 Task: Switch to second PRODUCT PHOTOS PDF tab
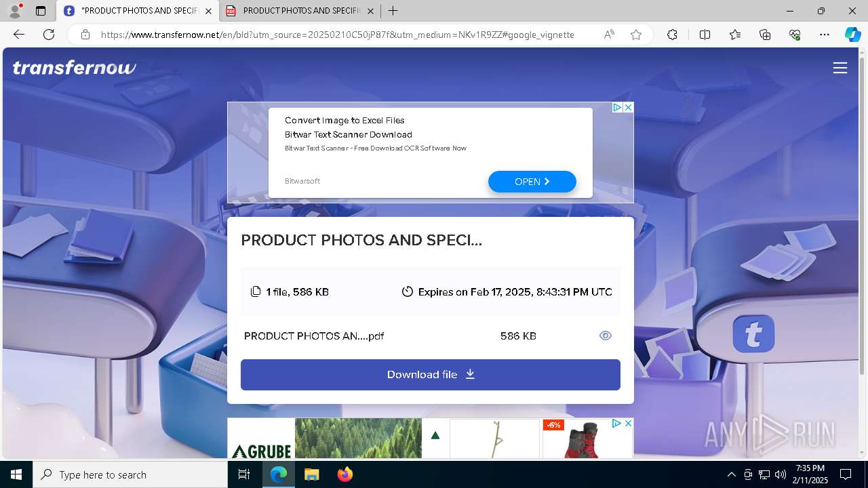pos(300,11)
